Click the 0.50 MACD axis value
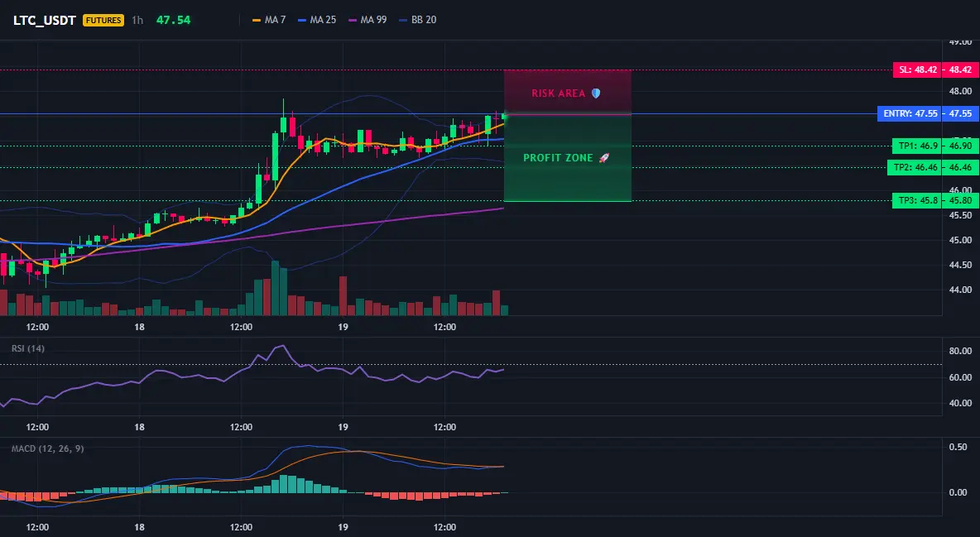 958,447
